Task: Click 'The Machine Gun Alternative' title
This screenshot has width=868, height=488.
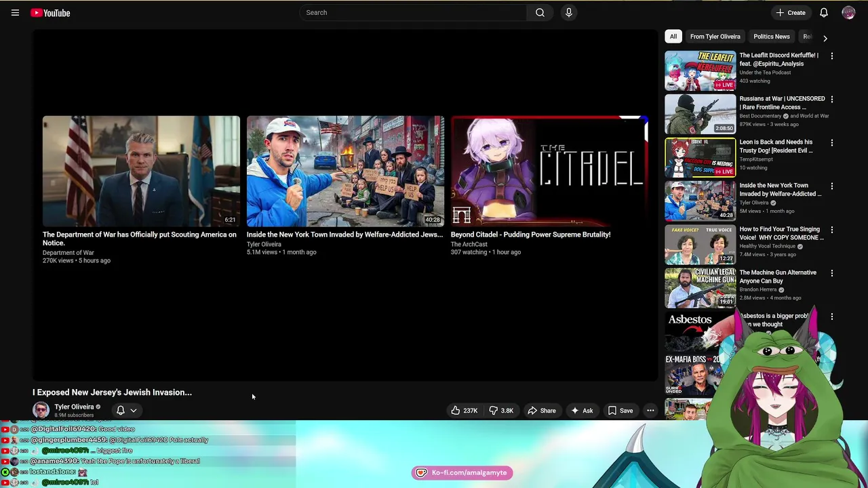Action: coord(778,277)
